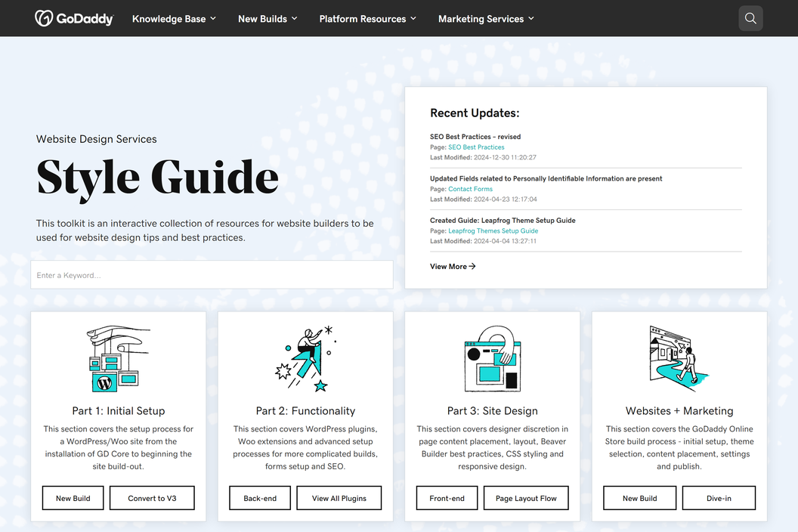Click the Website Design Services text
Viewport: 798px width, 532px height.
click(x=96, y=139)
